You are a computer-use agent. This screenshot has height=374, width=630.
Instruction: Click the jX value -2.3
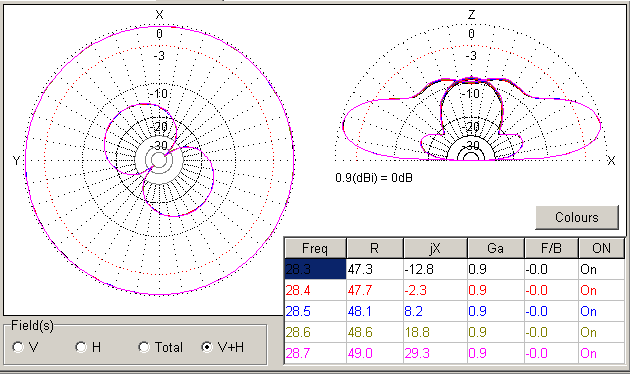click(x=436, y=290)
